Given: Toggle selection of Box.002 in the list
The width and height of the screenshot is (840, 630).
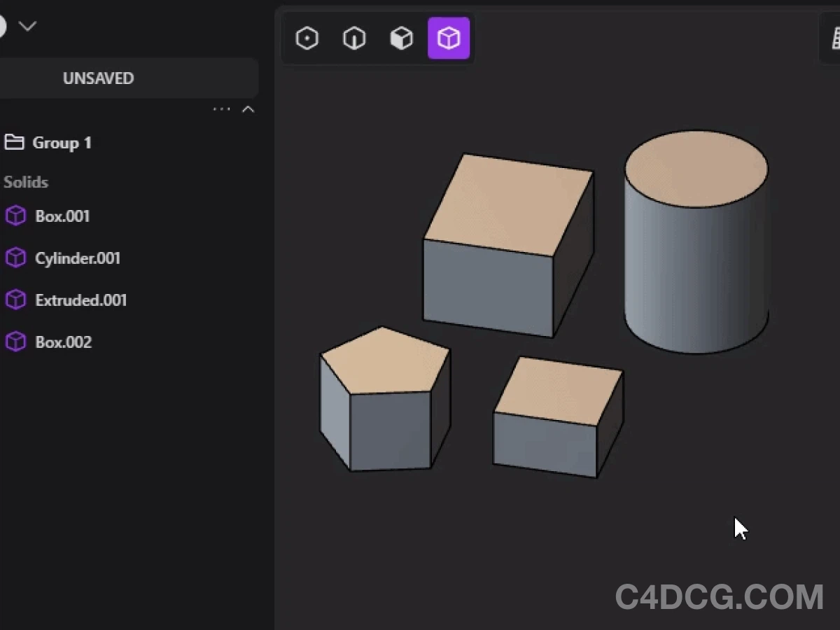Looking at the screenshot, I should click(x=63, y=342).
